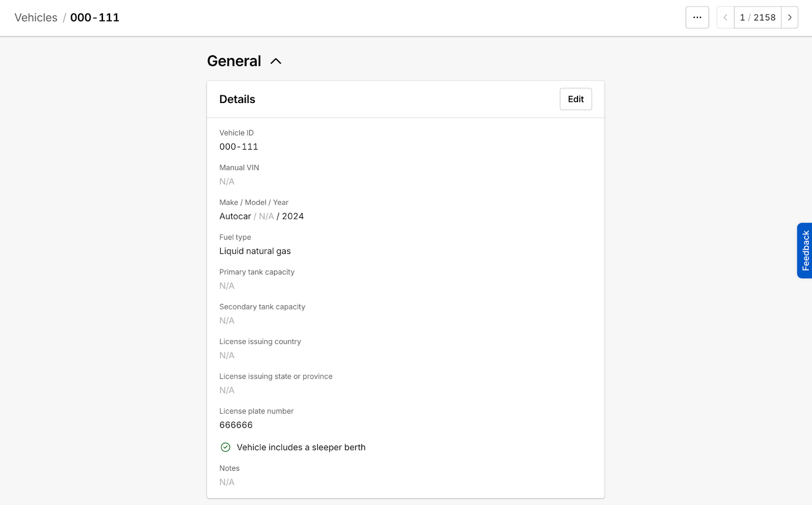
Task: Select license plate number 666666
Action: 235,425
